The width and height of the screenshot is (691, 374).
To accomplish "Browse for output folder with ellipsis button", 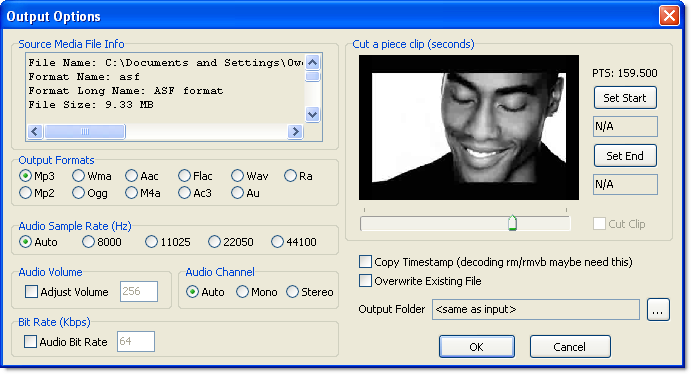I will pyautogui.click(x=658, y=310).
